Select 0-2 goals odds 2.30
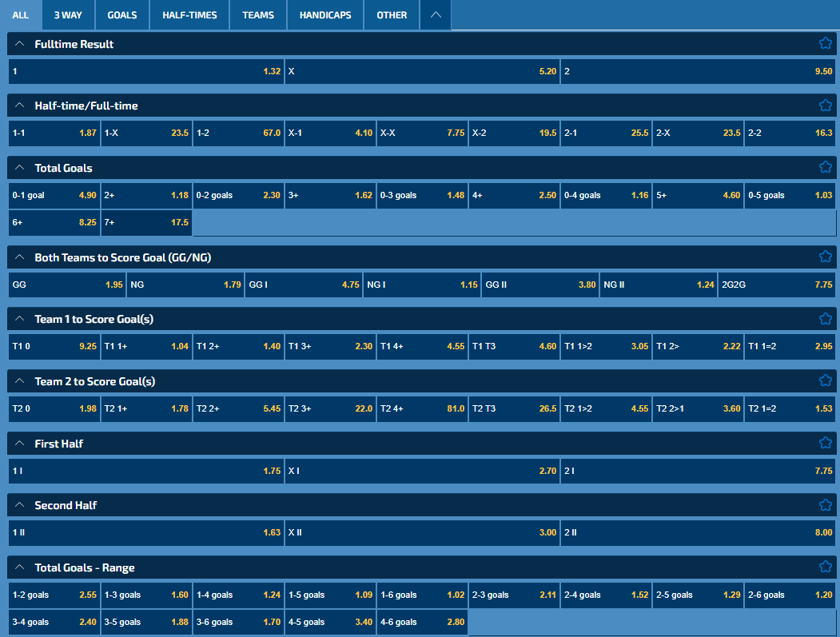This screenshot has height=637, width=840. click(238, 195)
